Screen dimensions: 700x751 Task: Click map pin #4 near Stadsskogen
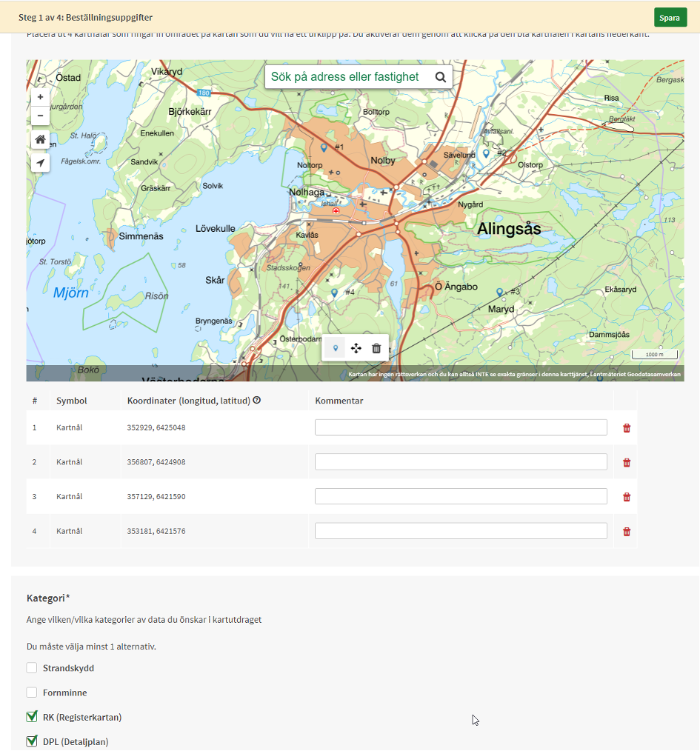[x=334, y=293]
